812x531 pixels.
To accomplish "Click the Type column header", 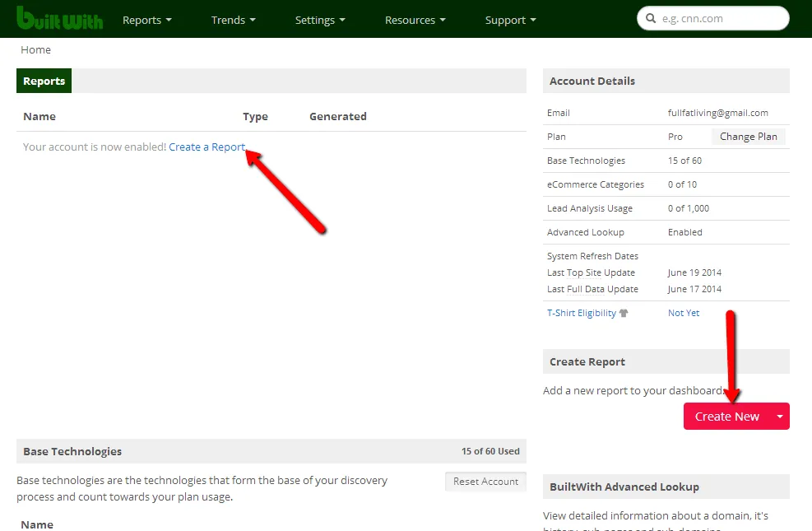I will tap(255, 116).
